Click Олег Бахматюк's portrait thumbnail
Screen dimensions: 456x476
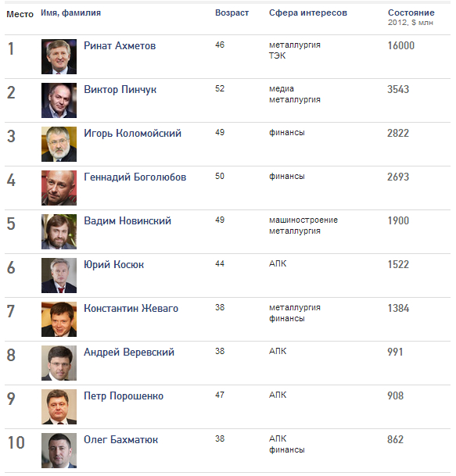click(x=59, y=450)
